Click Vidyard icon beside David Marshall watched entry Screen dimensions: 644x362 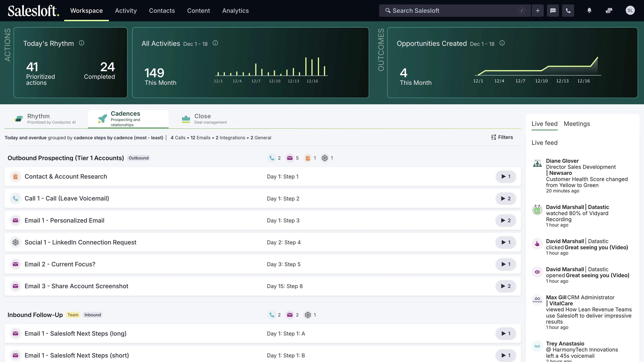coord(537,210)
